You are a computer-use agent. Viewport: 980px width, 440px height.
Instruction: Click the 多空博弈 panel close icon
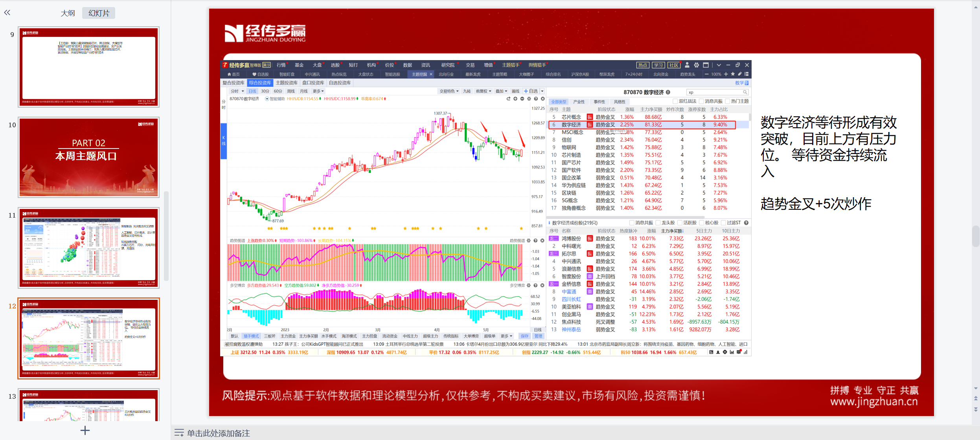pyautogui.click(x=542, y=285)
